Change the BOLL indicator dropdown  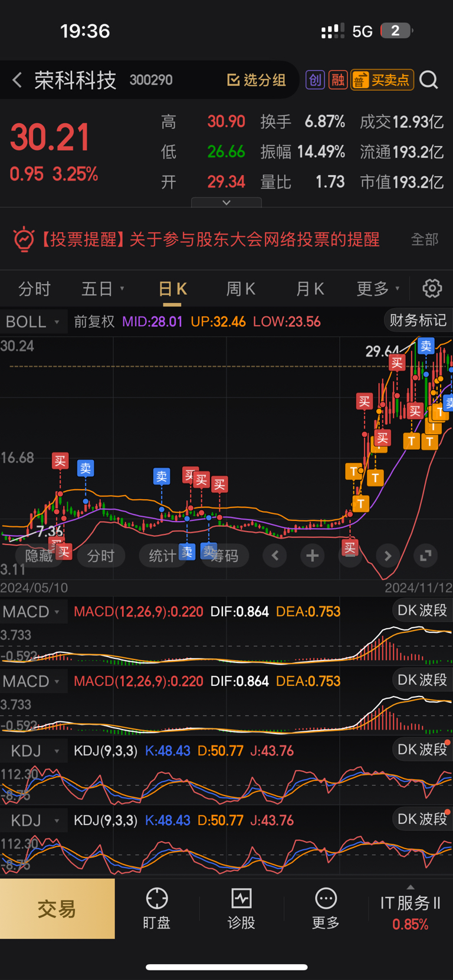pyautogui.click(x=32, y=322)
